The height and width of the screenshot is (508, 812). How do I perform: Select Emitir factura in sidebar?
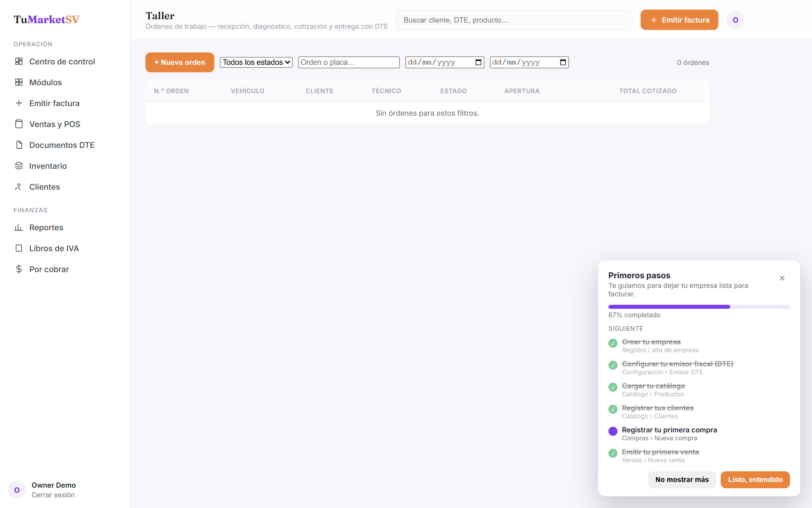click(x=54, y=103)
